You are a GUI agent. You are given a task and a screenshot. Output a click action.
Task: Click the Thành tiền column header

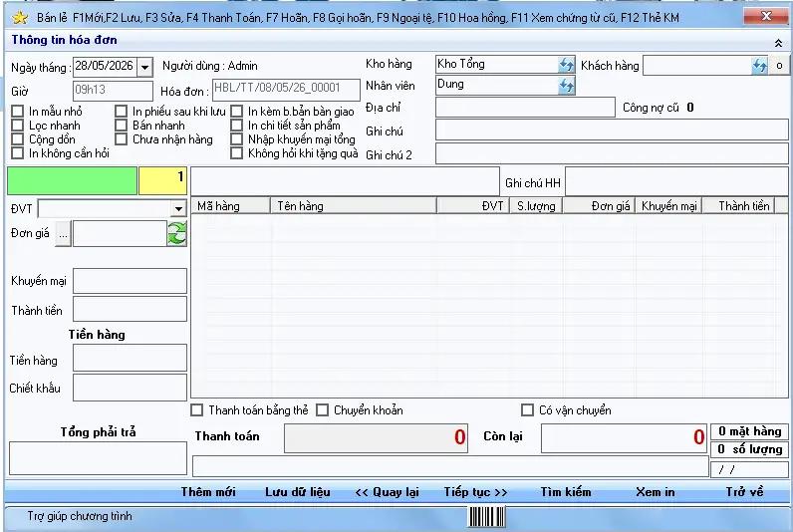739,206
